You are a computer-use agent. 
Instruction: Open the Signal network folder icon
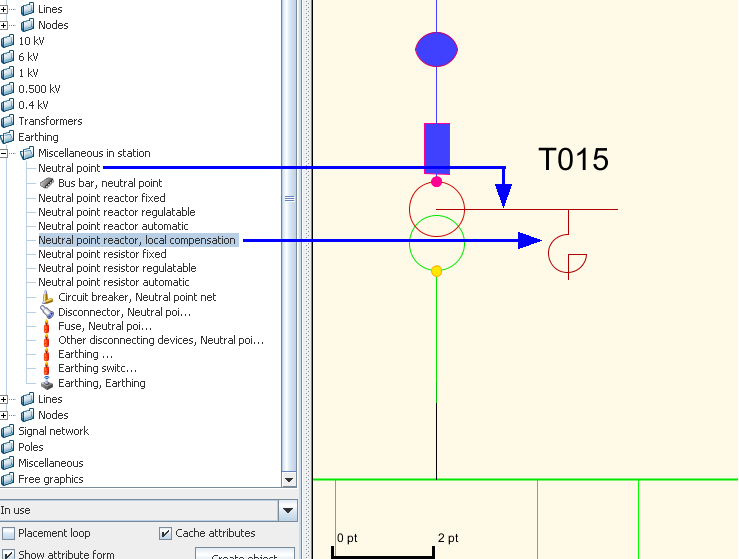(x=8, y=431)
